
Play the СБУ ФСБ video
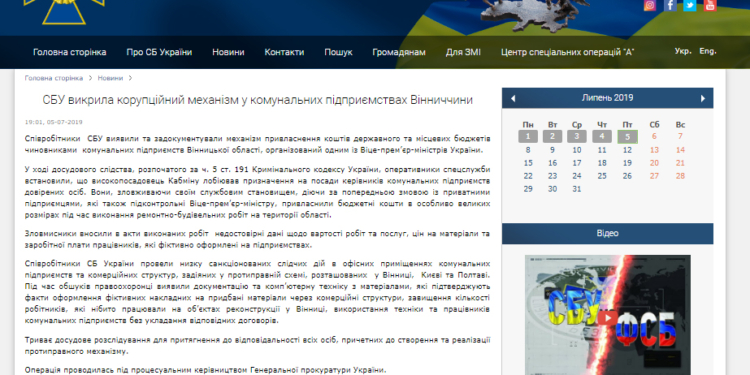607,318
